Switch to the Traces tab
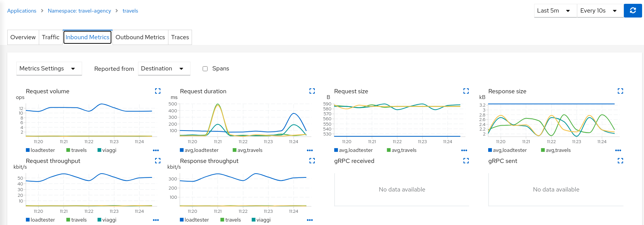 pos(180,37)
